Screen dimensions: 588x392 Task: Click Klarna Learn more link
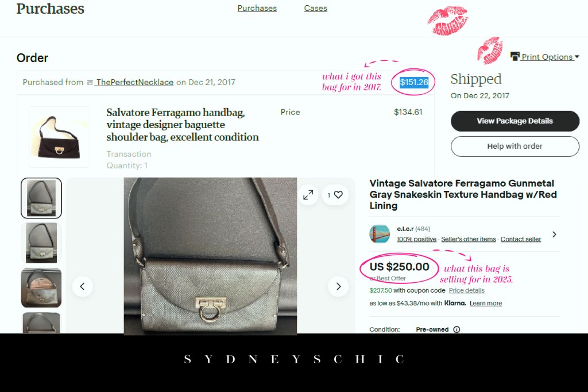486,303
